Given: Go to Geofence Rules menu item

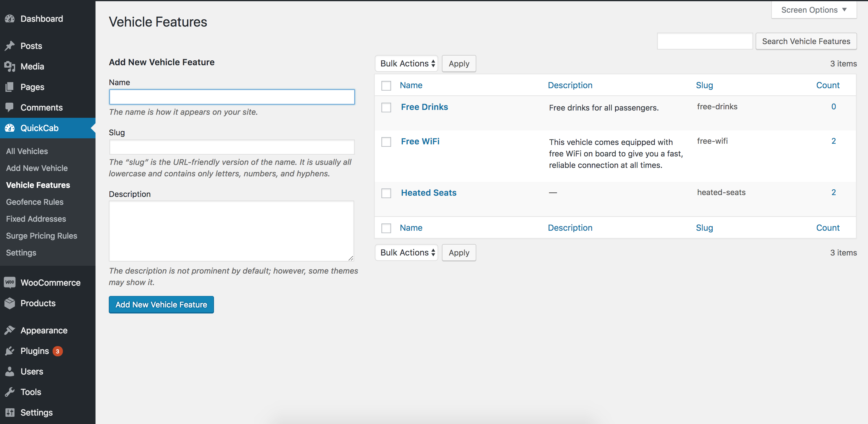Looking at the screenshot, I should point(34,202).
